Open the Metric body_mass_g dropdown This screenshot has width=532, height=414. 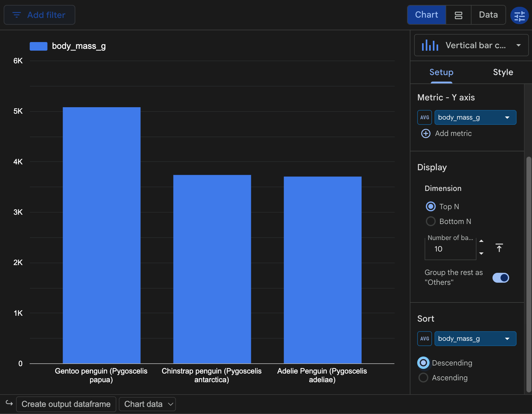pos(475,117)
